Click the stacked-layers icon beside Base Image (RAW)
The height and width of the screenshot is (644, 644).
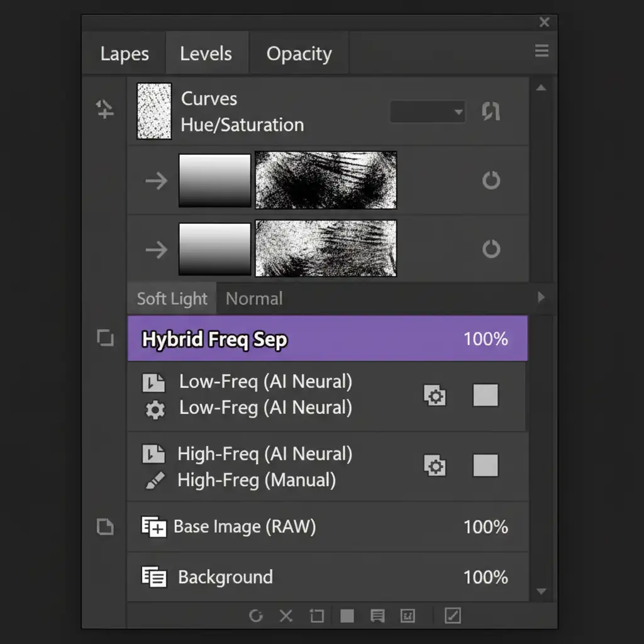coord(153,526)
